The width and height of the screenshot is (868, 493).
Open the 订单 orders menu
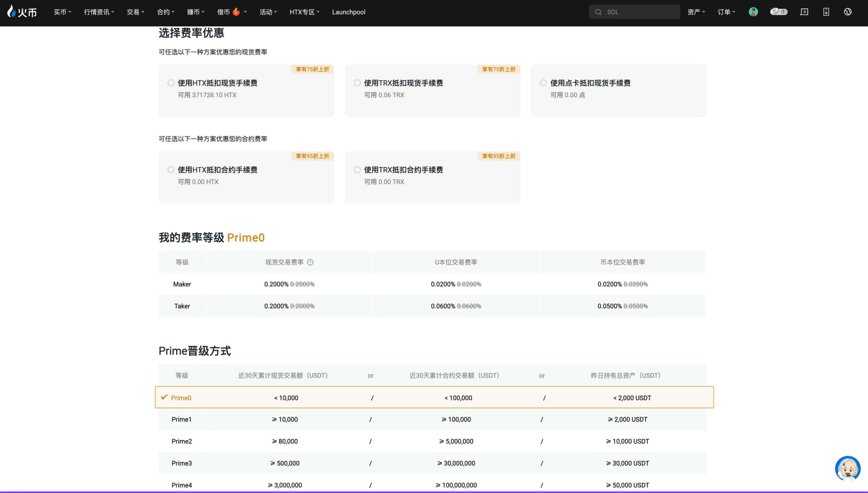point(726,12)
